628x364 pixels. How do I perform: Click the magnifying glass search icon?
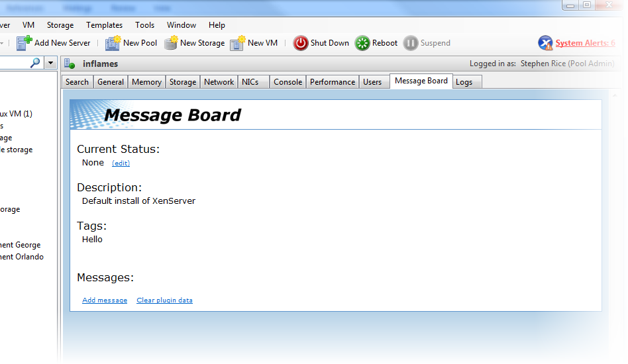[x=35, y=62]
